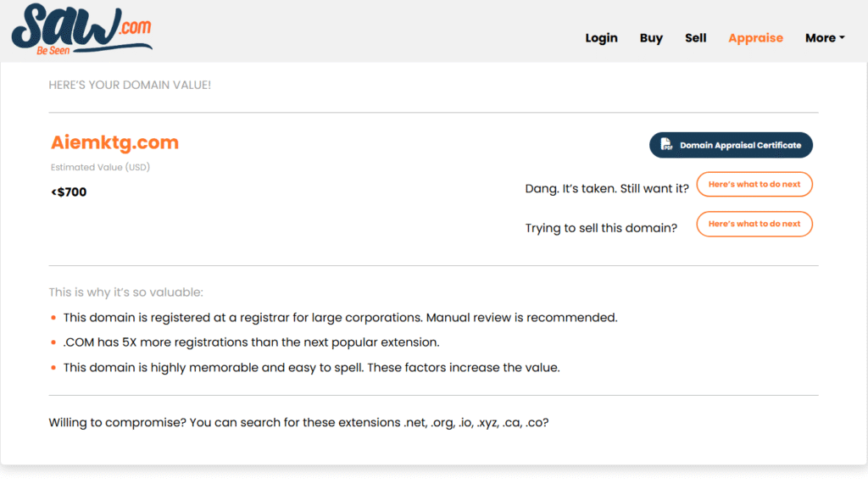Viewport: 868px width, 495px height.
Task: Click the 'Estimated Value (USD)' label
Action: pos(100,167)
